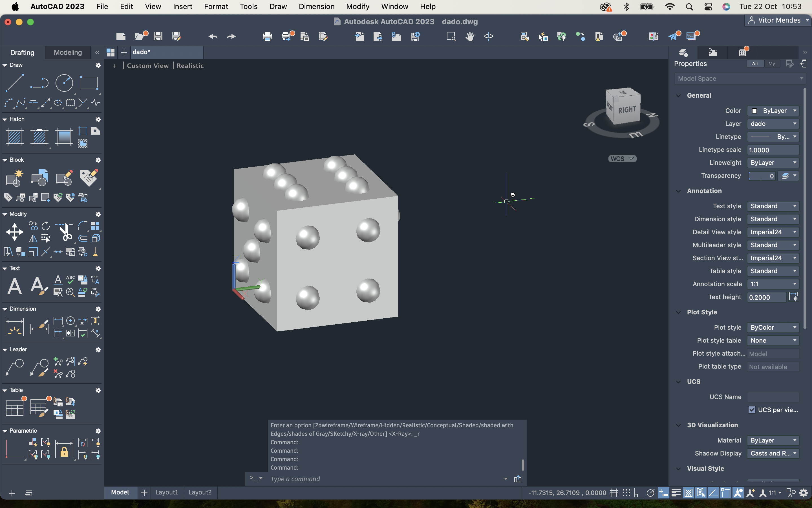
Task: Select the Rectangle drawing tool
Action: coord(89,83)
